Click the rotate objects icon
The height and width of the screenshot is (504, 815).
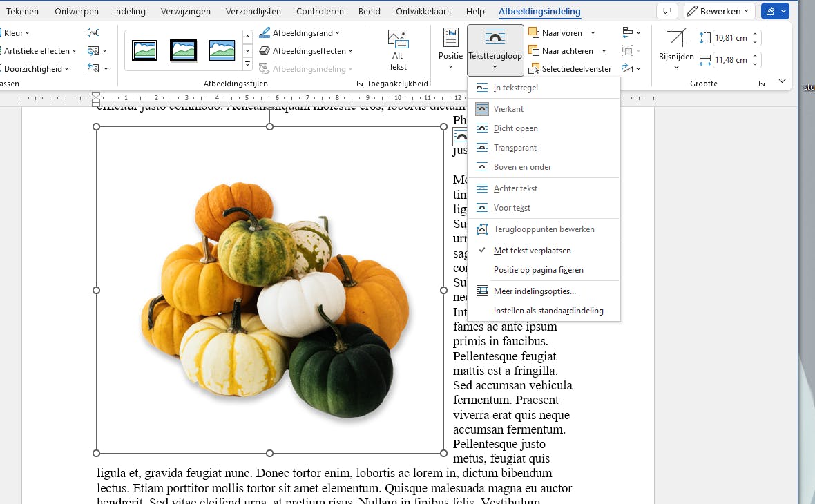pyautogui.click(x=627, y=68)
